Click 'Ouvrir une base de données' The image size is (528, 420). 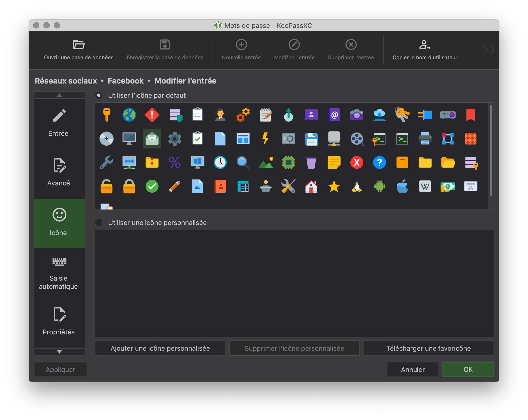coord(79,50)
